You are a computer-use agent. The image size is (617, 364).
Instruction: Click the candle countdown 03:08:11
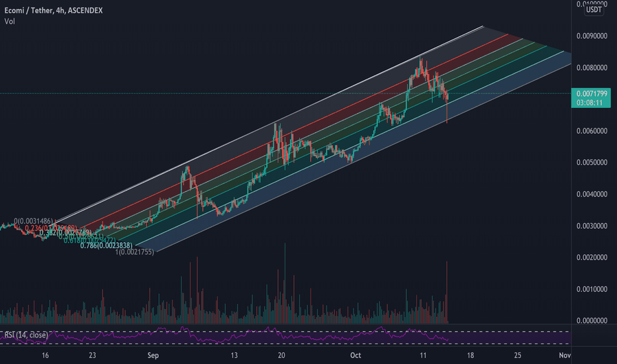click(589, 103)
